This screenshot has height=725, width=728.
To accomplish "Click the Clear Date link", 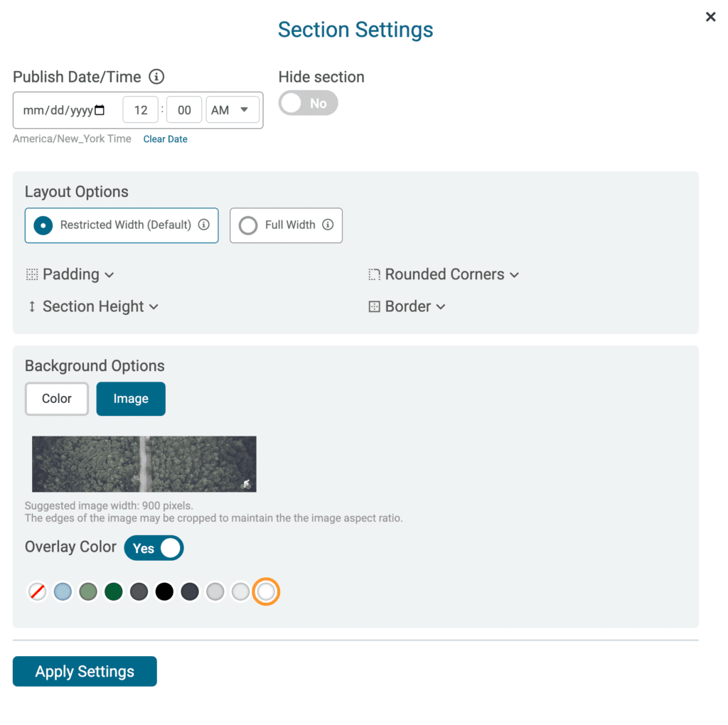I will coord(165,139).
